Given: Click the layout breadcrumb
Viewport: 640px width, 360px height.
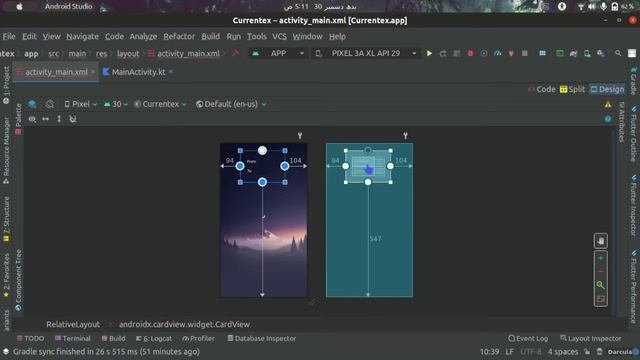Looking at the screenshot, I should point(128,53).
